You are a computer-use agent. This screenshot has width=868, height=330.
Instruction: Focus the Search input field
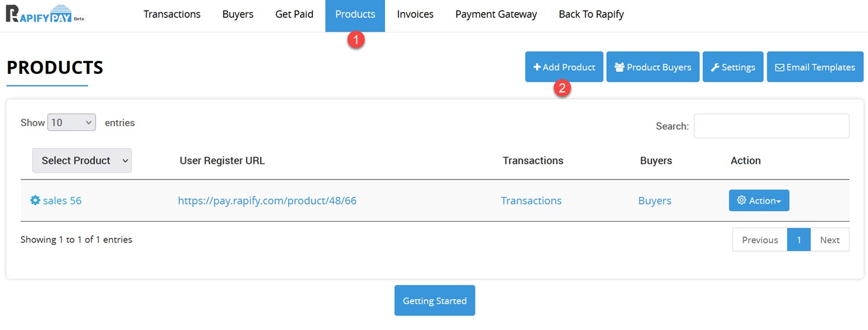pos(771,126)
